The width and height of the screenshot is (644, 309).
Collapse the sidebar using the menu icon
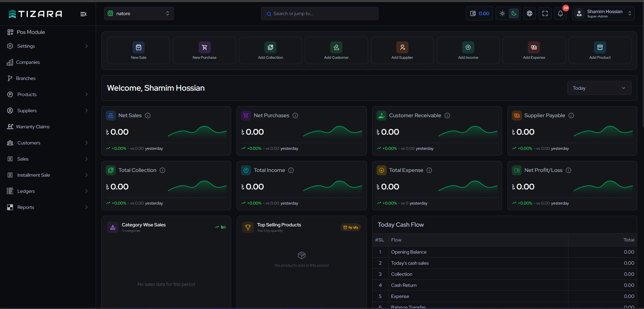pos(84,14)
